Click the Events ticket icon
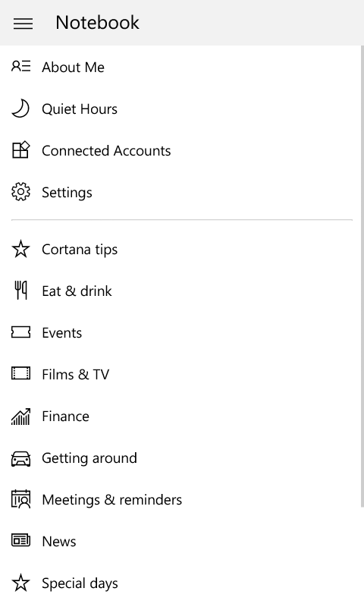 (x=20, y=332)
